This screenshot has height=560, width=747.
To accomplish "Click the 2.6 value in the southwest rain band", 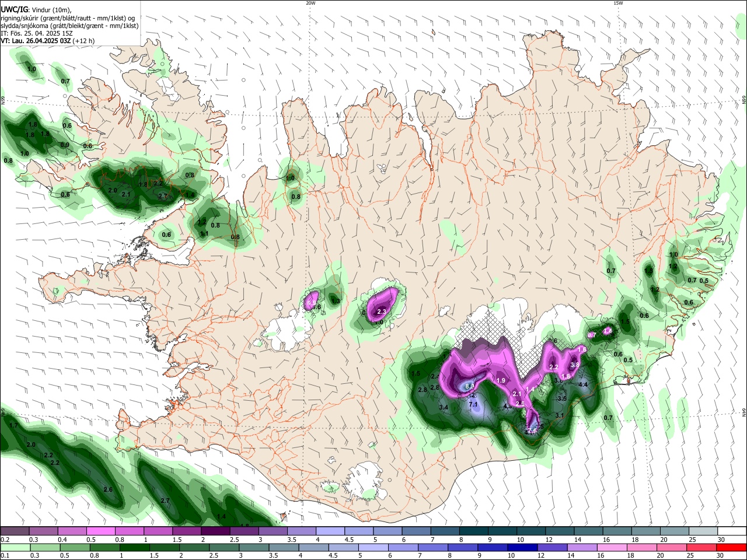I will [x=107, y=489].
